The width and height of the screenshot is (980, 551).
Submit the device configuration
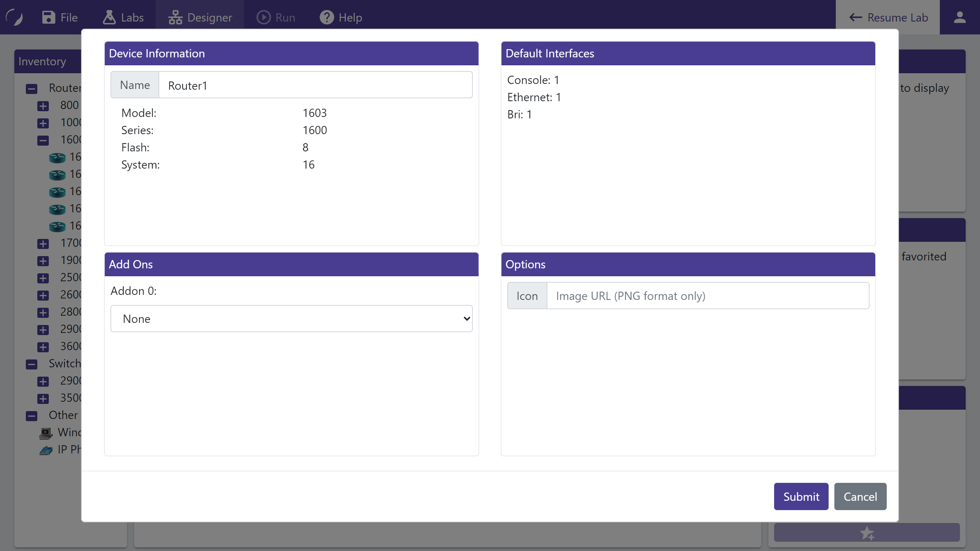tap(801, 496)
